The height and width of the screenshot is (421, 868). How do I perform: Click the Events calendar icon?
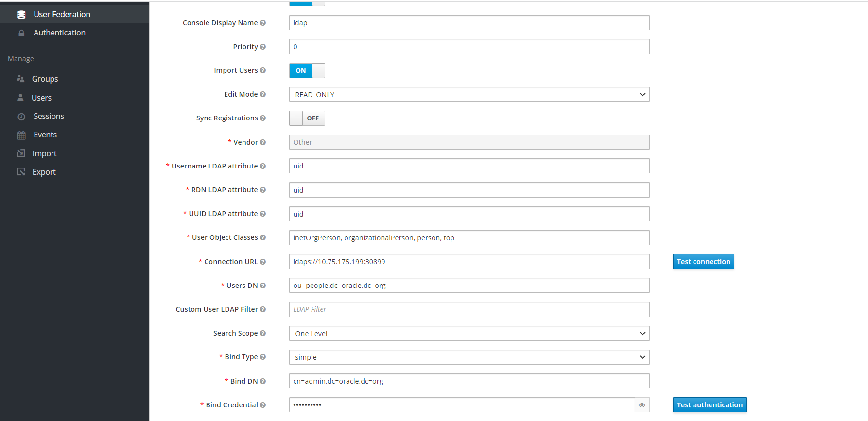[x=21, y=135]
